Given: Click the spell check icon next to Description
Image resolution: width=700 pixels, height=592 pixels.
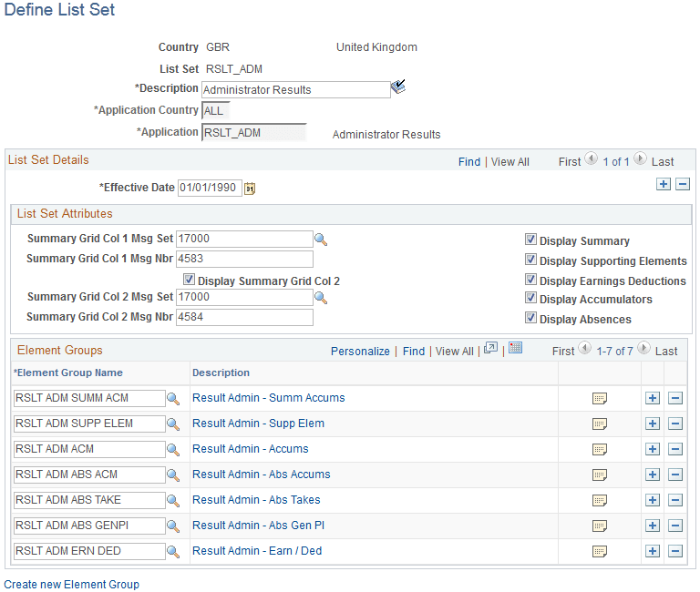Looking at the screenshot, I should 397,87.
